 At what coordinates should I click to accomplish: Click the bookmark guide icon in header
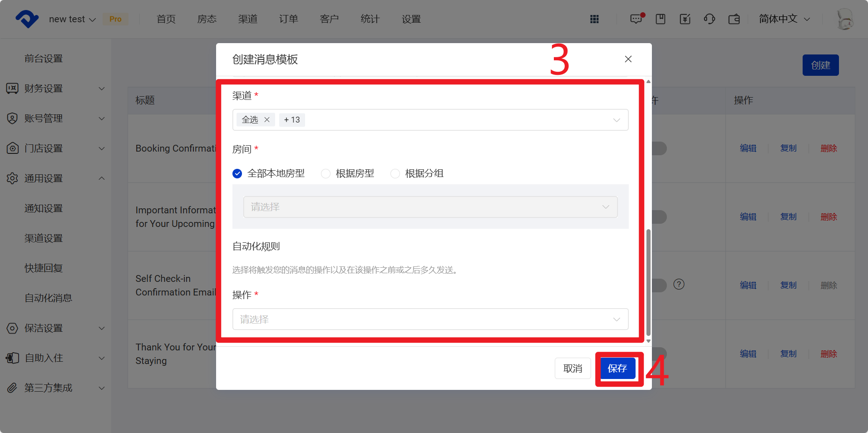pos(661,19)
